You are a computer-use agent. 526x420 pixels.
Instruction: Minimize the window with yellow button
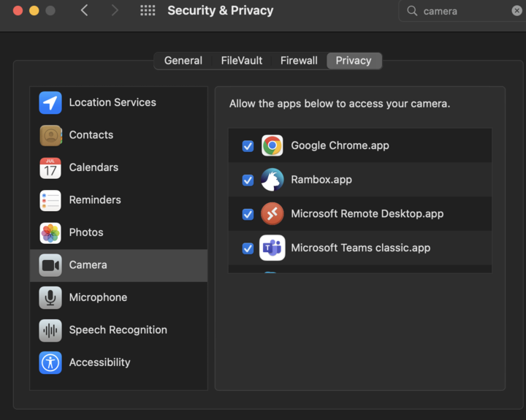pyautogui.click(x=34, y=11)
